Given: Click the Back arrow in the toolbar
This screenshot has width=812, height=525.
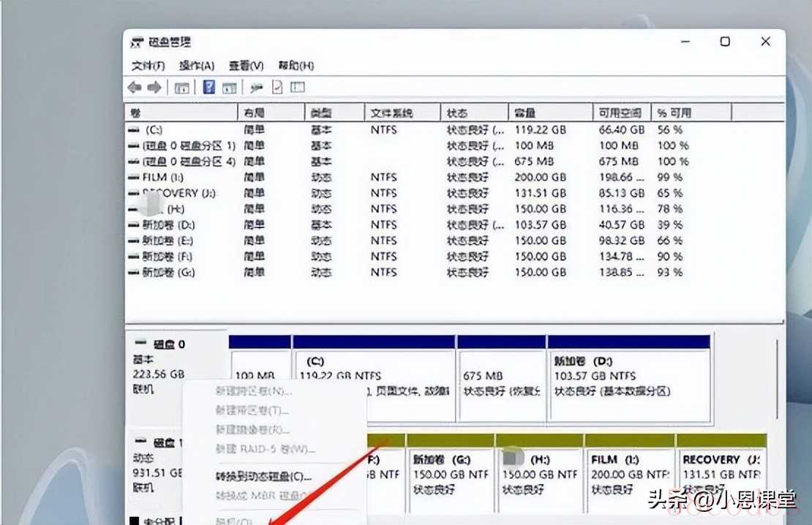Looking at the screenshot, I should (x=135, y=88).
